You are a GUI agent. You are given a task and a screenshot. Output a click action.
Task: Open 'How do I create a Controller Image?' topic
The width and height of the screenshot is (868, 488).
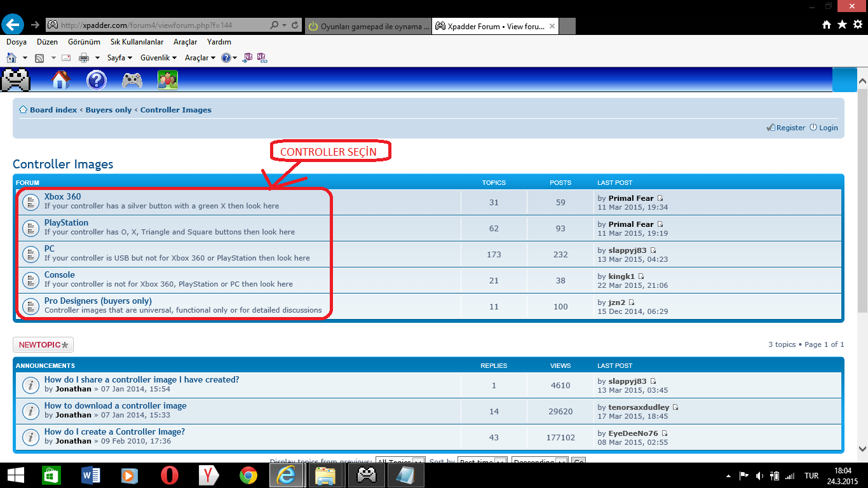[115, 432]
